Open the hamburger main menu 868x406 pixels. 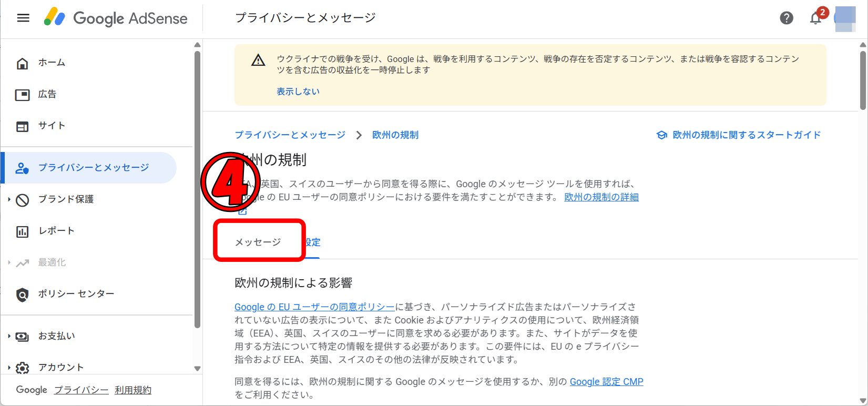(23, 18)
